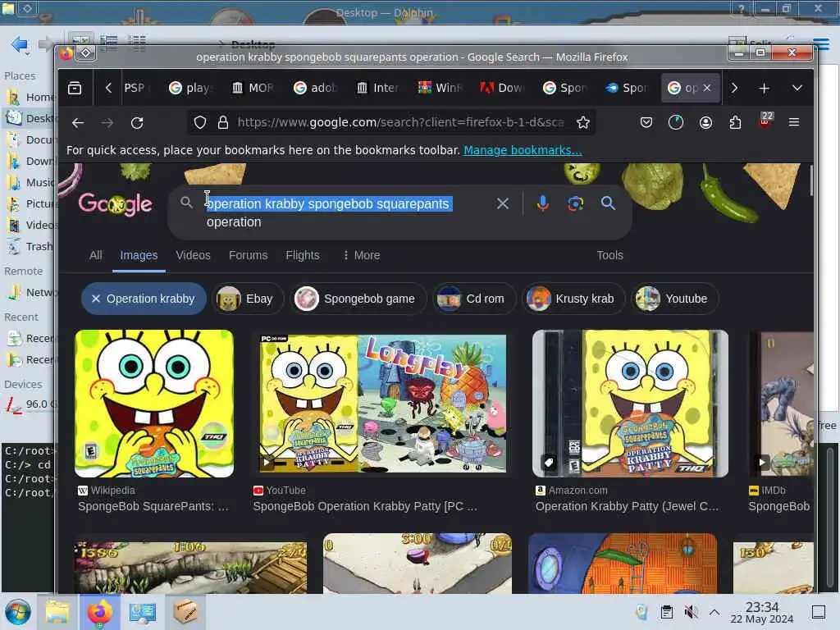The height and width of the screenshot is (630, 840).
Task: Clear the Google search box text
Action: coord(503,203)
